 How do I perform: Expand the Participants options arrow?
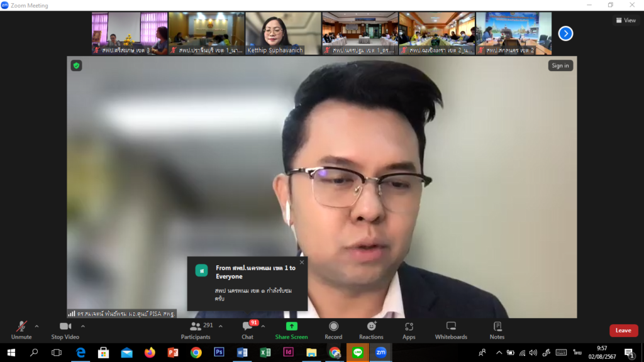(219, 326)
